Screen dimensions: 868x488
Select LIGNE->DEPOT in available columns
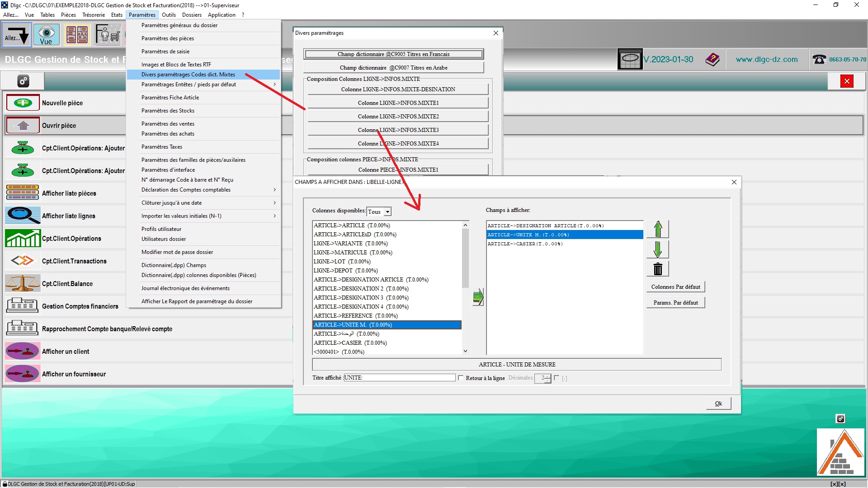[387, 271]
